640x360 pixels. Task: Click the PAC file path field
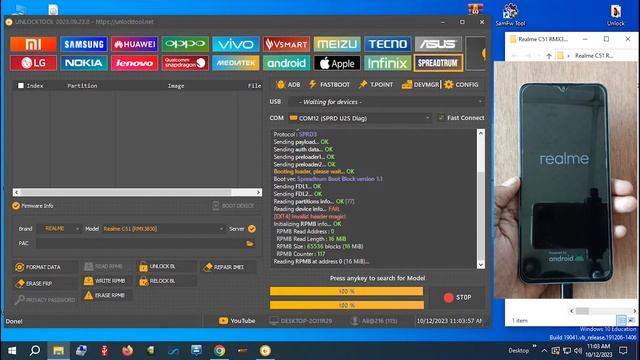tap(140, 243)
